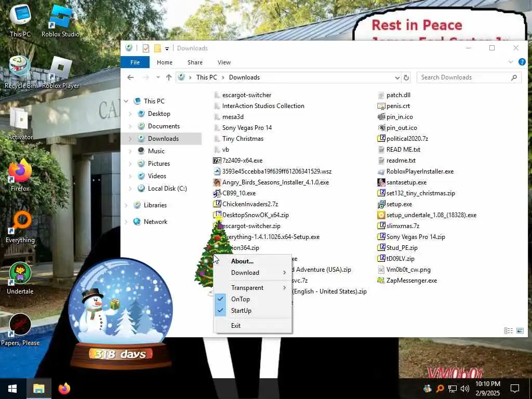Image resolution: width=532 pixels, height=399 pixels.
Task: Click the Properties quick access toolbar icon
Action: coord(146,48)
